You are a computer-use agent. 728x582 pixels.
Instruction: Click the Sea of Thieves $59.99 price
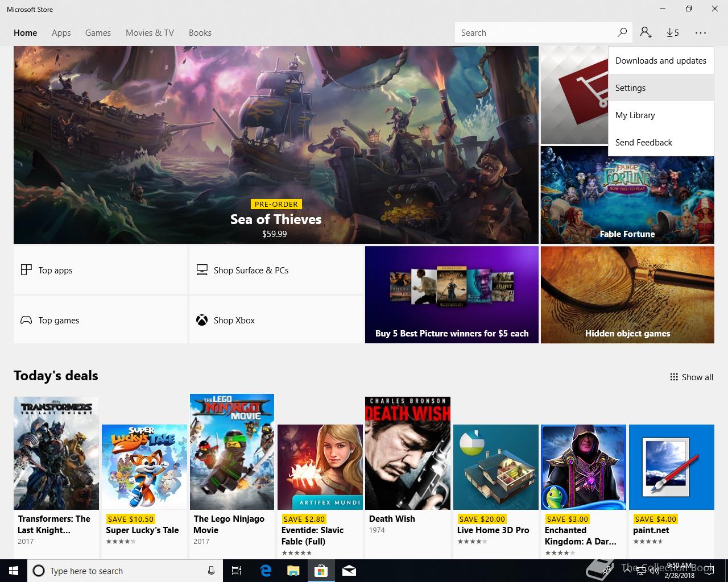pos(274,234)
